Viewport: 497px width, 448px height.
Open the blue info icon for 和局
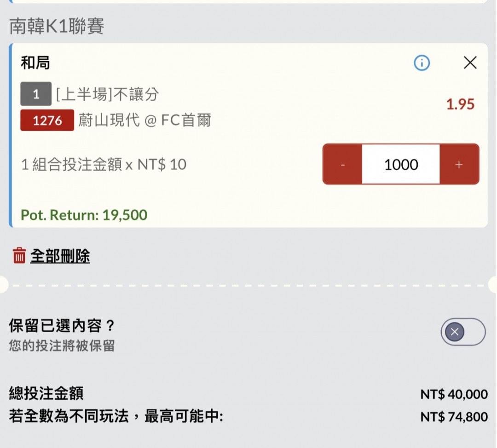click(x=422, y=63)
